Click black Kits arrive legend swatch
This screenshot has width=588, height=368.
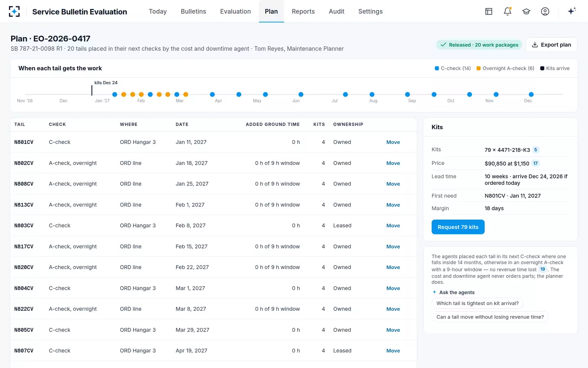[x=542, y=68]
